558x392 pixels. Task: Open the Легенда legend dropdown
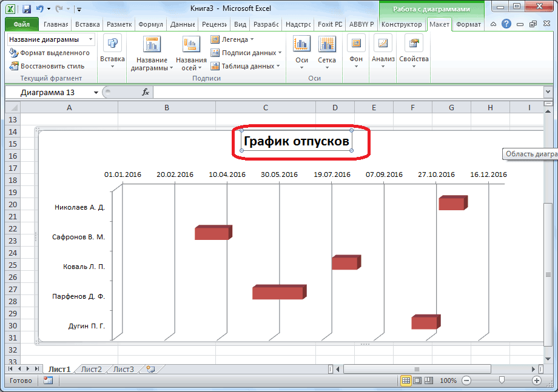[234, 39]
